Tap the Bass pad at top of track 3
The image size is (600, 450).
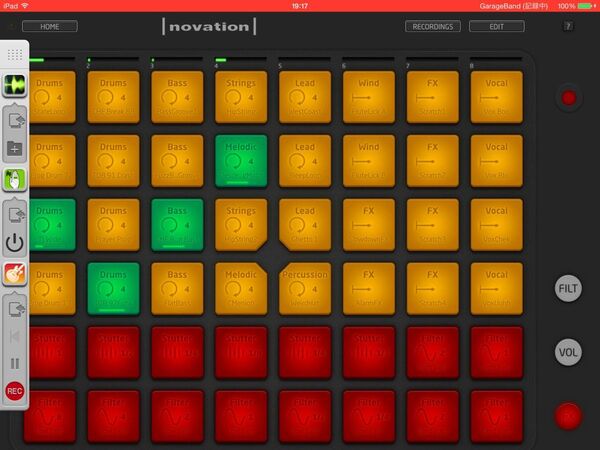pos(177,97)
